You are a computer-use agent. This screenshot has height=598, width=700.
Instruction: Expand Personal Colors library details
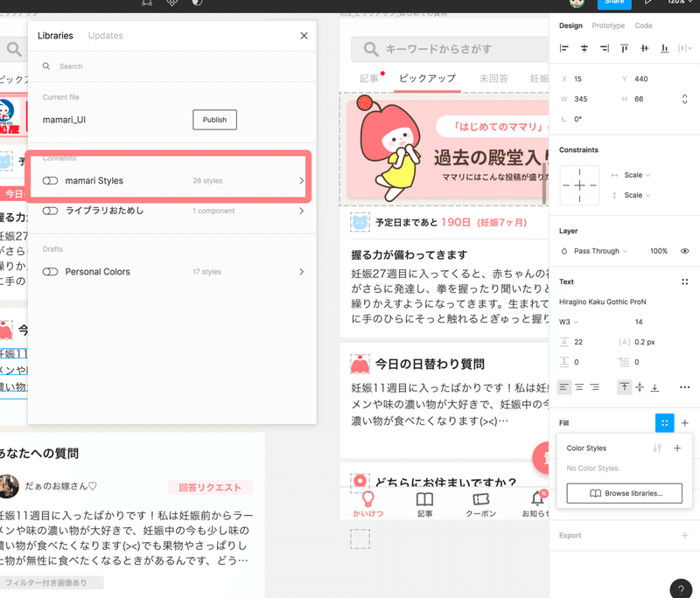pos(301,272)
